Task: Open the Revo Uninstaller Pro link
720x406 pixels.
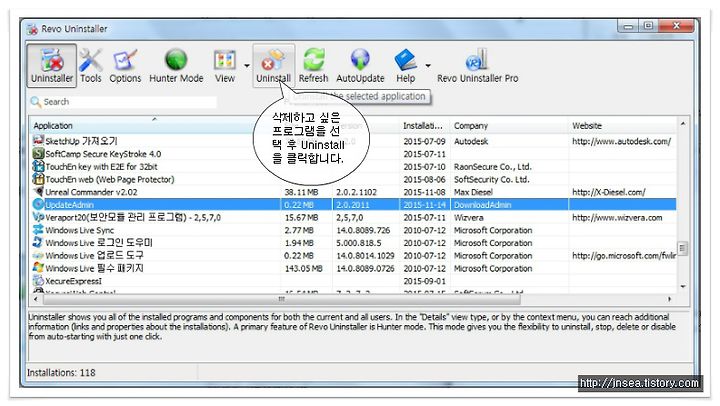Action: (x=478, y=65)
